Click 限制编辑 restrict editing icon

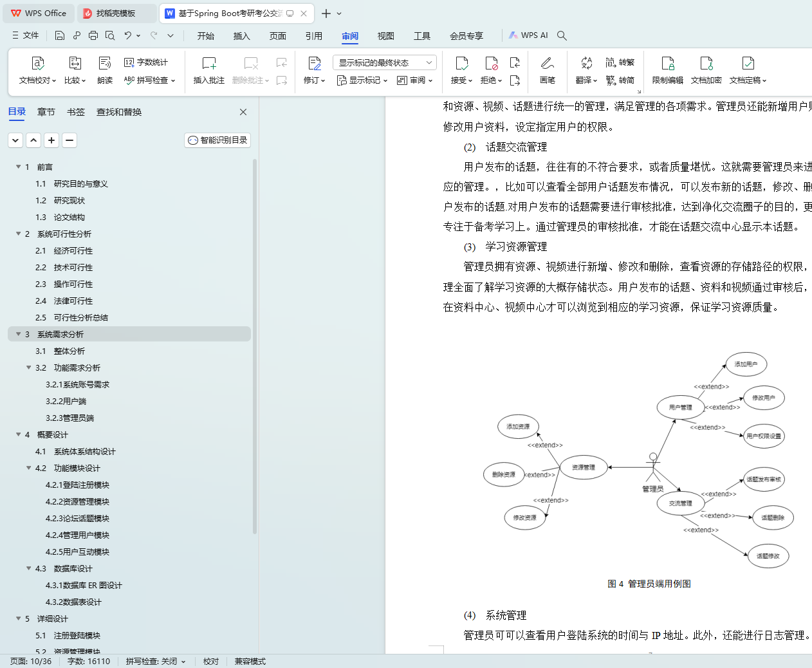(x=668, y=63)
